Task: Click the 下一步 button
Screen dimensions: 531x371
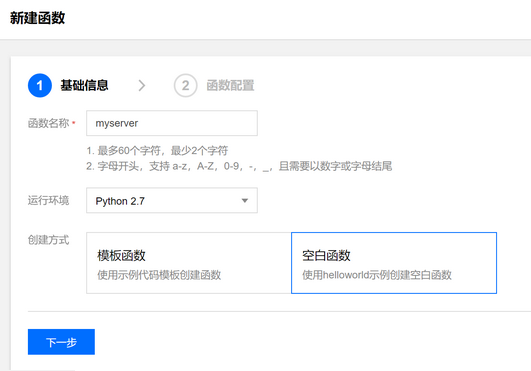Action: 61,342
